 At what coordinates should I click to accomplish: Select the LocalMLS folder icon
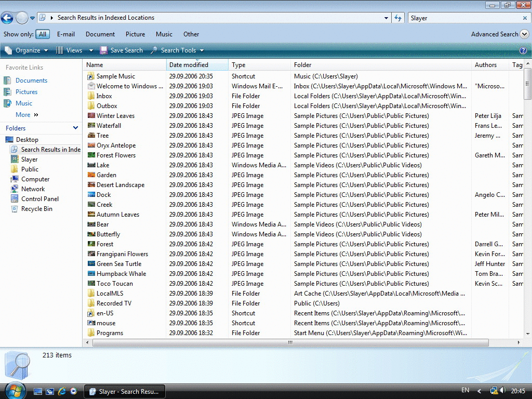coord(91,293)
